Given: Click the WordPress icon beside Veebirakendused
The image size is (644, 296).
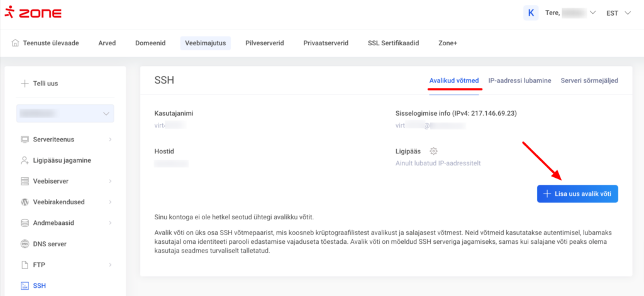Looking at the screenshot, I should [25, 202].
